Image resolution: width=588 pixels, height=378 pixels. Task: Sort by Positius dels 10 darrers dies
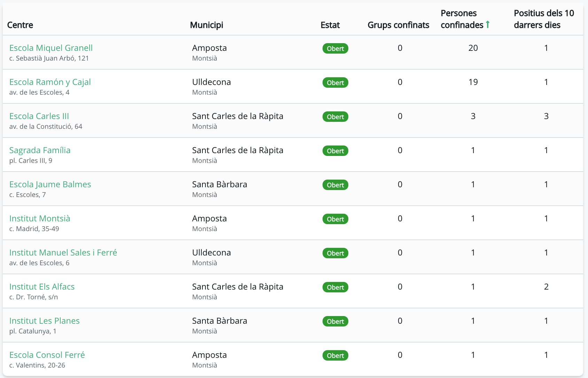pos(544,19)
